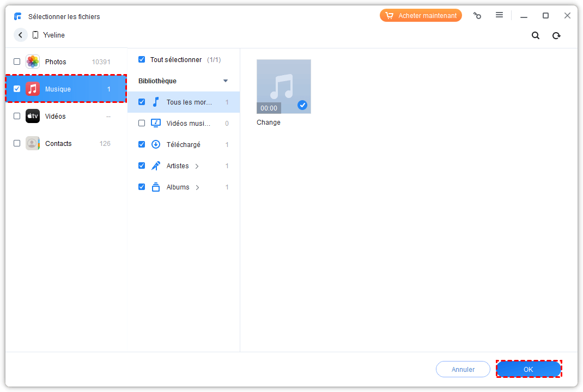Click the Apple TV Vidéos icon
This screenshot has height=392, width=583.
point(33,116)
